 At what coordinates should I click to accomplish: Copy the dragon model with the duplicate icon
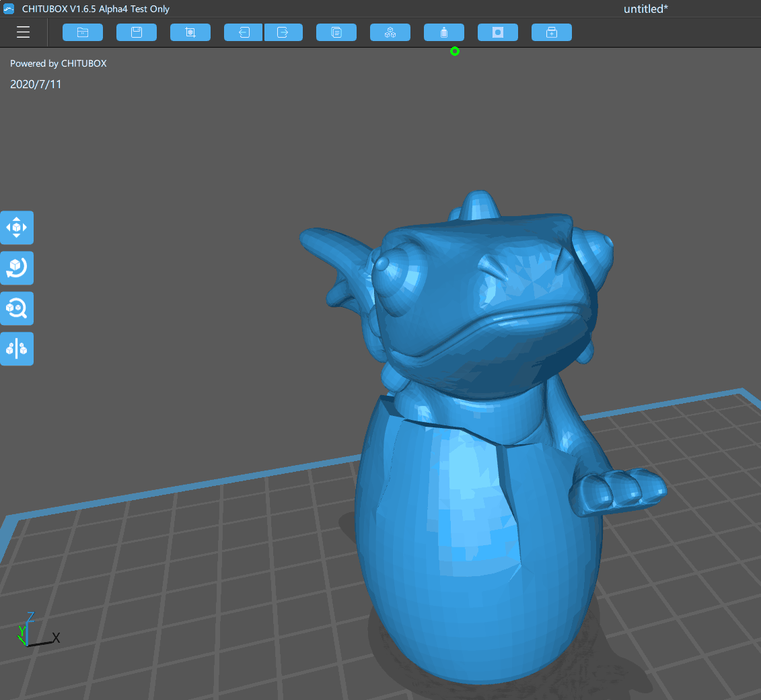[x=336, y=32]
